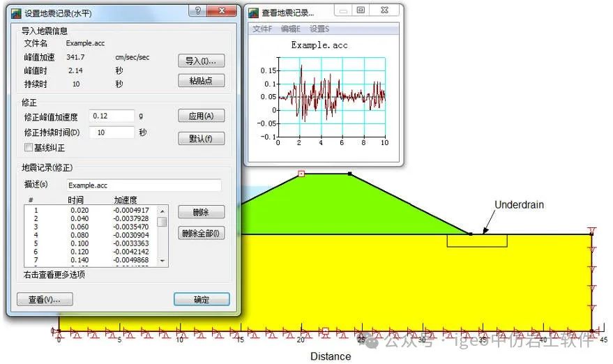Click the 描述 description field with Example.acc
Screen dimensions: 613x364
click(144, 185)
